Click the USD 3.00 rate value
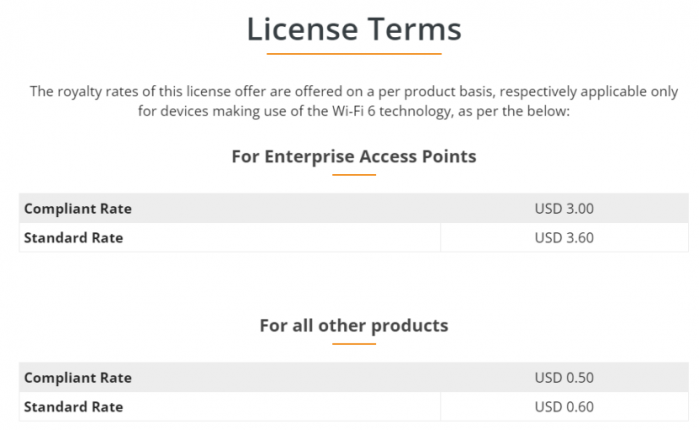This screenshot has width=700, height=430. point(564,209)
